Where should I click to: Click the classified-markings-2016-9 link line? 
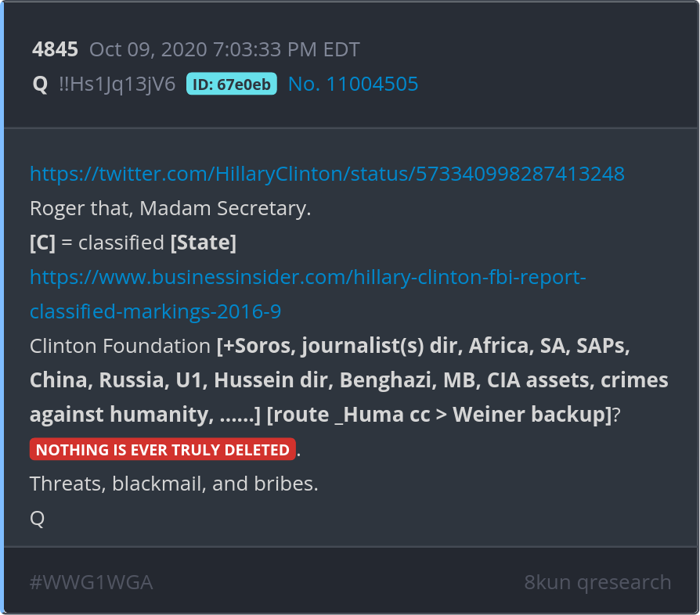[x=155, y=311]
